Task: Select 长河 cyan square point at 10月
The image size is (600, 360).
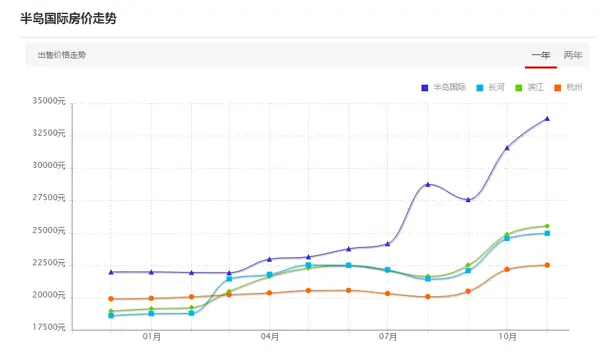Action: (507, 238)
